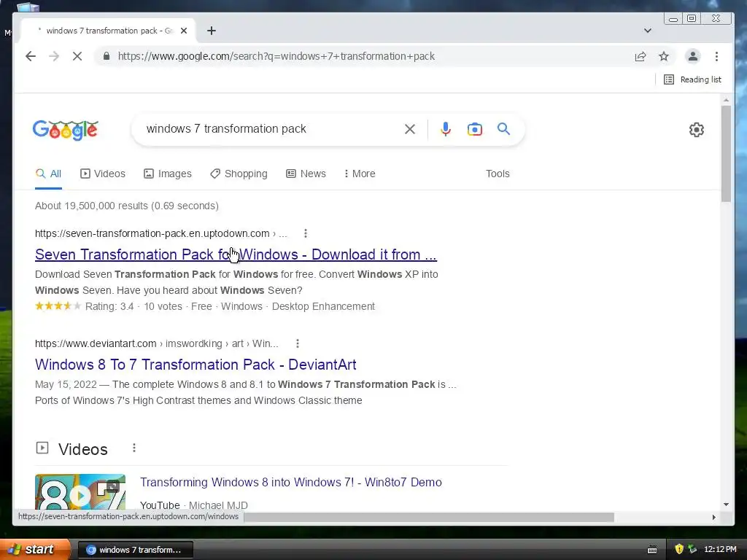Click the vertical scrollbar down arrow

pos(726,505)
